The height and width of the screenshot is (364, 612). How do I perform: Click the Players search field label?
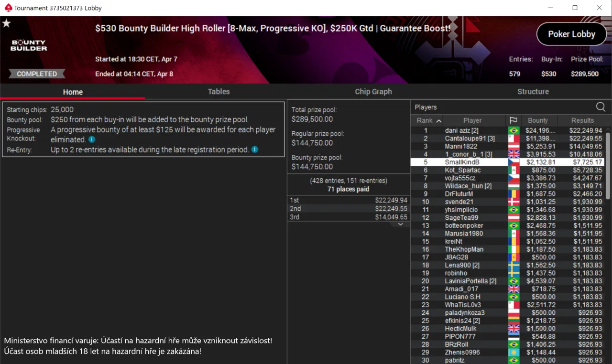[x=426, y=107]
